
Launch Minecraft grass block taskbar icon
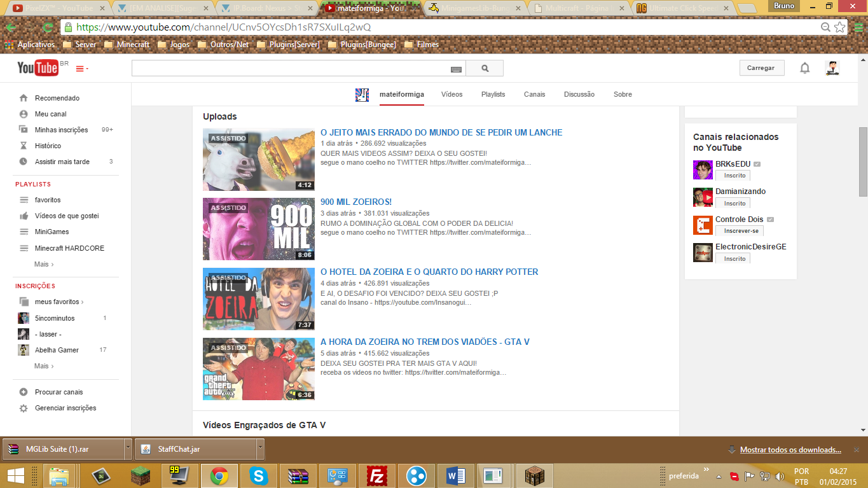tap(141, 476)
